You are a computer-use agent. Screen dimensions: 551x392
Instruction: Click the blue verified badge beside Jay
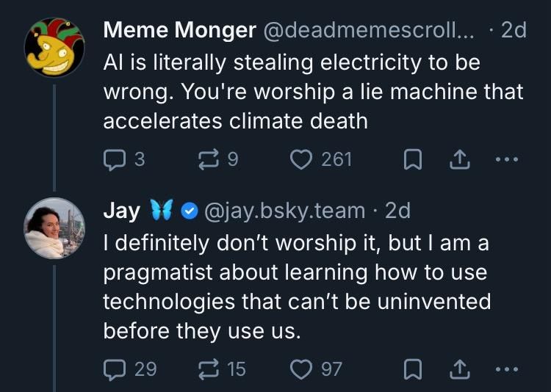188,211
